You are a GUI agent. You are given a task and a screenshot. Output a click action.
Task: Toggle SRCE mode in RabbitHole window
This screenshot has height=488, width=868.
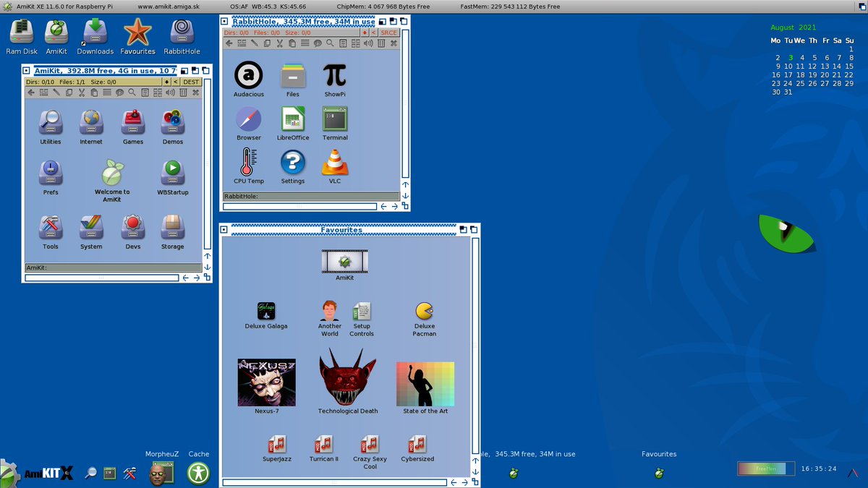coord(389,33)
